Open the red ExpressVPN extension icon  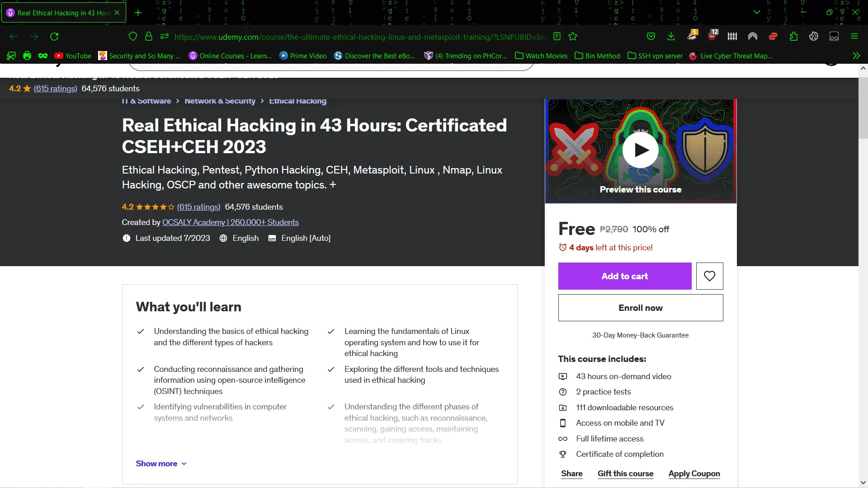(x=773, y=37)
